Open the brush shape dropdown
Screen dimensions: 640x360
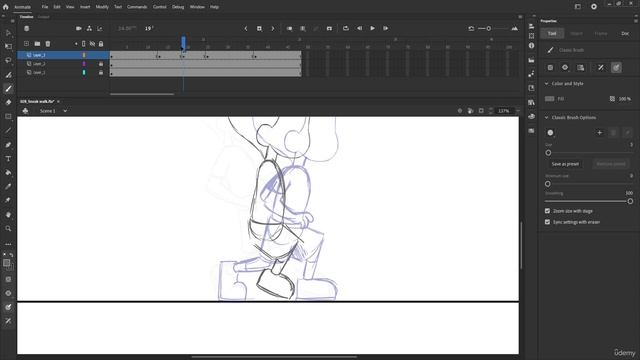(550, 133)
